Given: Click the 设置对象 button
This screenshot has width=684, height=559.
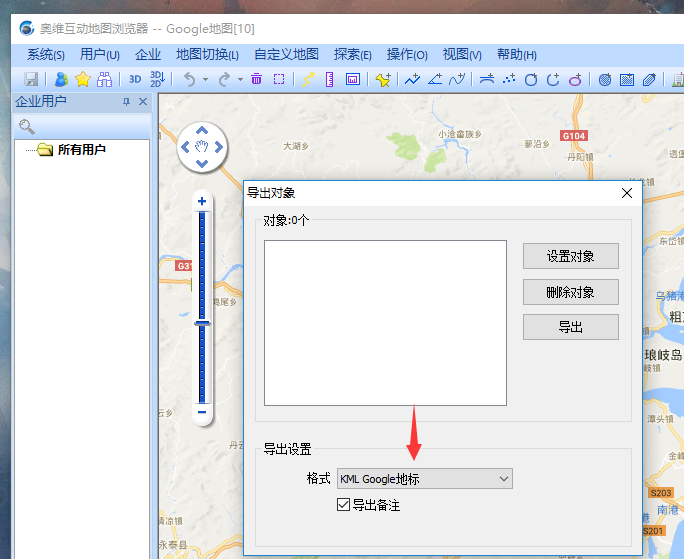Looking at the screenshot, I should [571, 256].
